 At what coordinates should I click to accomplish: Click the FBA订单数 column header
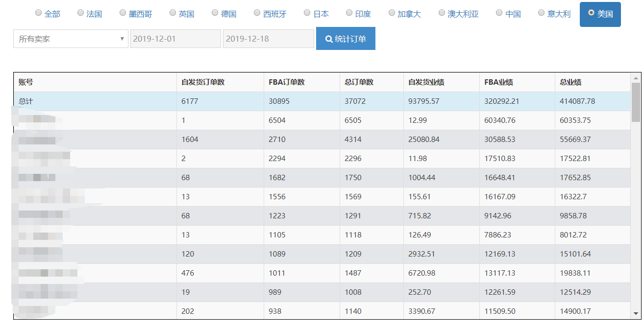click(287, 82)
